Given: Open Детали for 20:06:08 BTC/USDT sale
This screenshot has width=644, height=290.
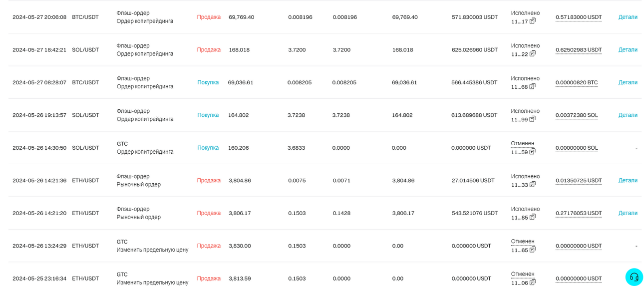Looking at the screenshot, I should point(628,17).
